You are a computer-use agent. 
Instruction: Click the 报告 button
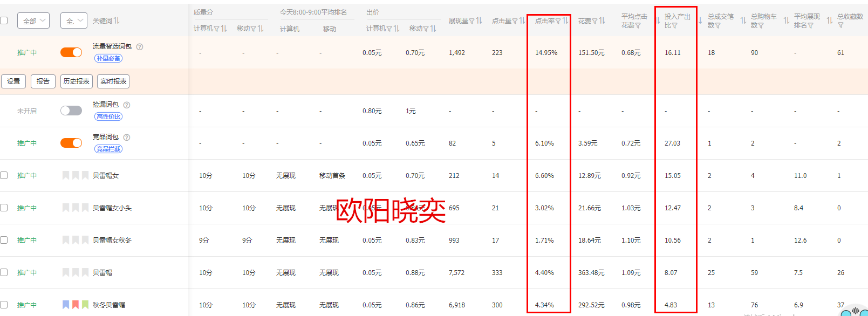pos(43,81)
